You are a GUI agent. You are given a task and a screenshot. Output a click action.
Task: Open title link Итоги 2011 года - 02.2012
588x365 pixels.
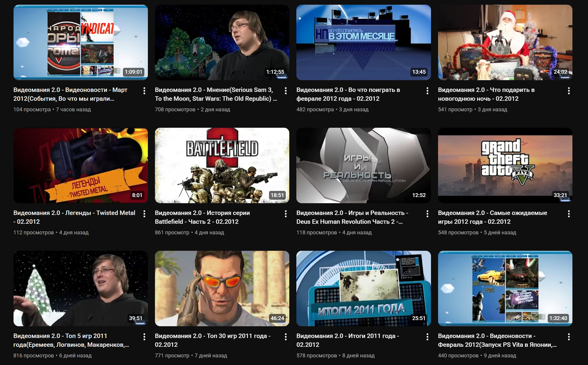point(347,340)
